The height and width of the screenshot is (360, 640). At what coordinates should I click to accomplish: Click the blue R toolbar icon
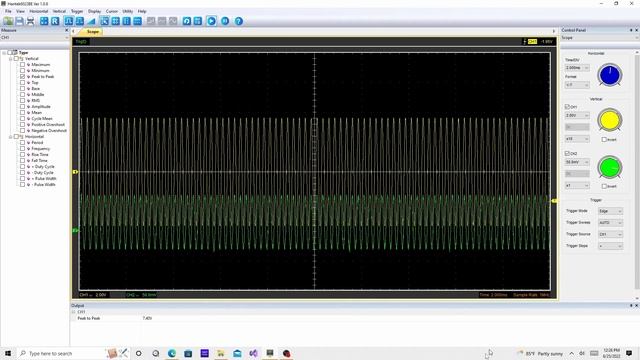coord(55,21)
